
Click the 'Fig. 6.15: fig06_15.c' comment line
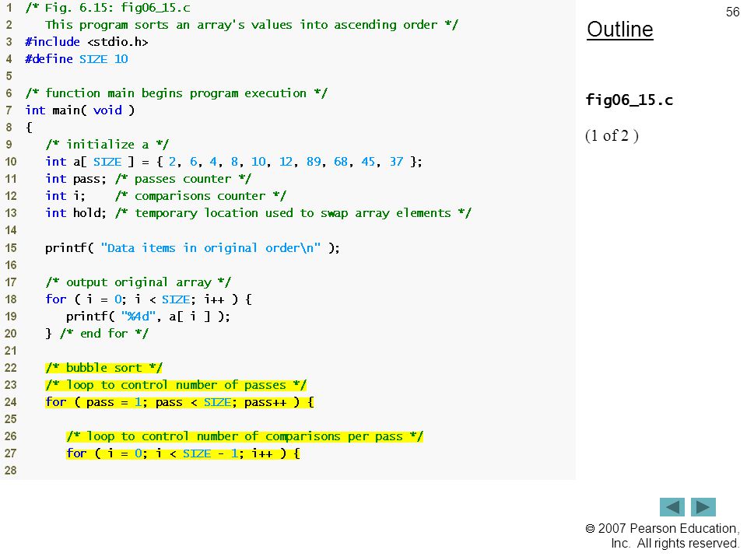point(108,8)
